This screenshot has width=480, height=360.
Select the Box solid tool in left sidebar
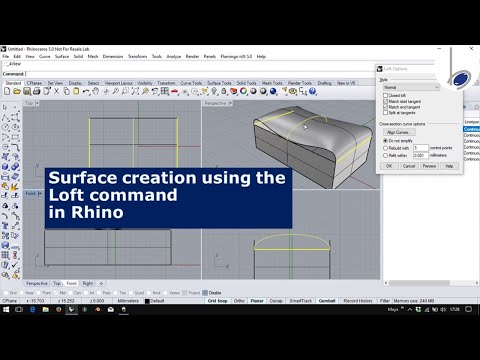pyautogui.click(x=5, y=166)
